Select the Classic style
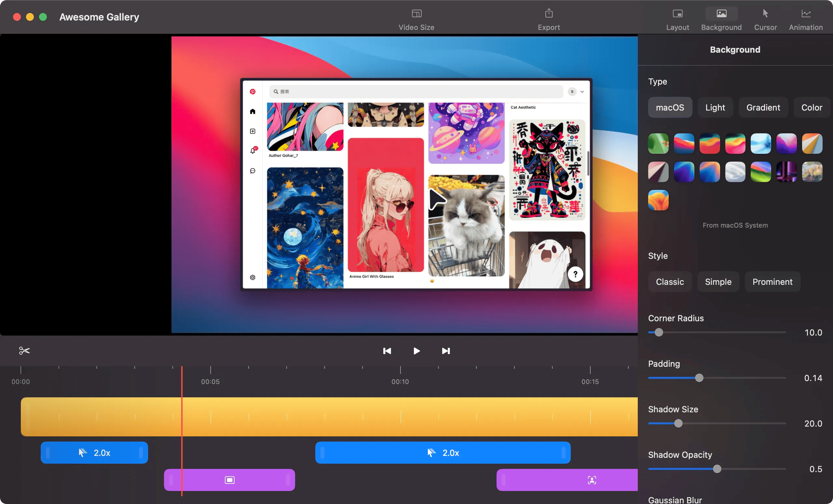Image resolution: width=833 pixels, height=504 pixels. [x=670, y=281]
